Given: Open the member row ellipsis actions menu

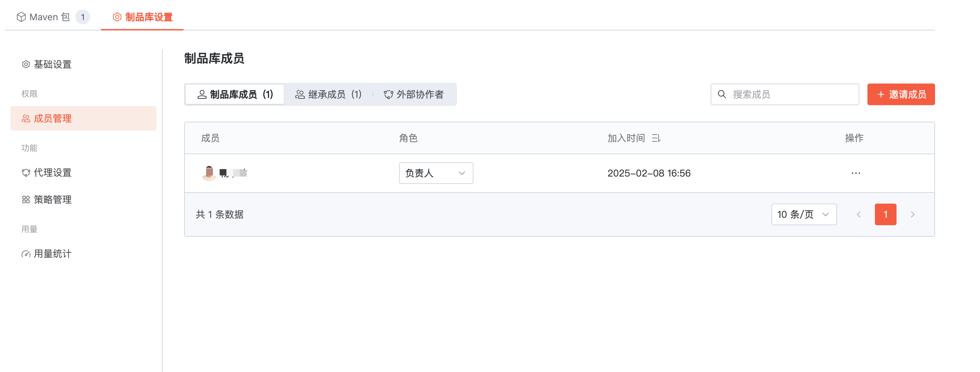Looking at the screenshot, I should 856,173.
